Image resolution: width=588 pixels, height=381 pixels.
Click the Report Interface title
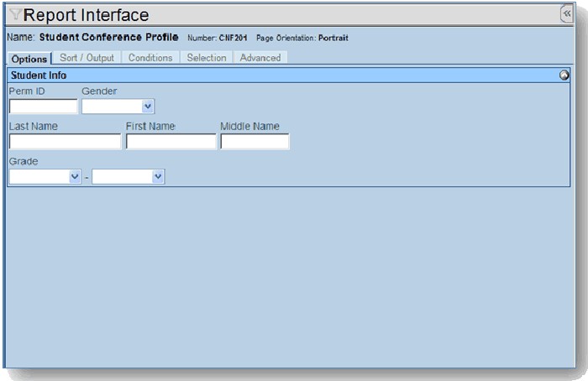[x=87, y=15]
